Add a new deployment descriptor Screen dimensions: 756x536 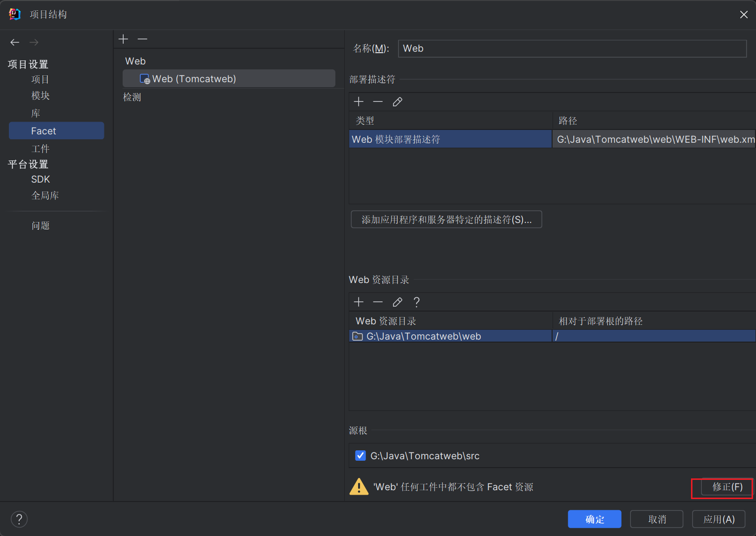tap(359, 102)
